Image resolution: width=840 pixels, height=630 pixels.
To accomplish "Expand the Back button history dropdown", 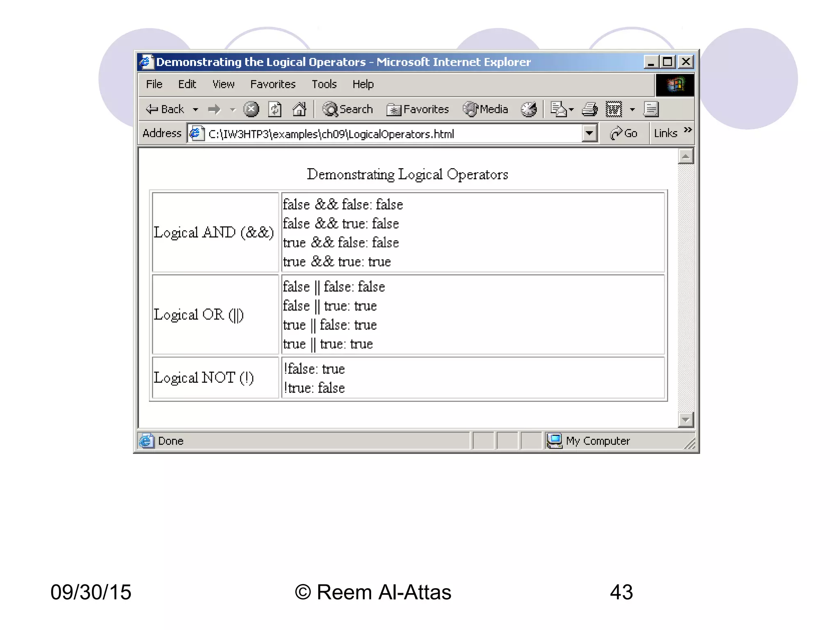I will 196,110.
